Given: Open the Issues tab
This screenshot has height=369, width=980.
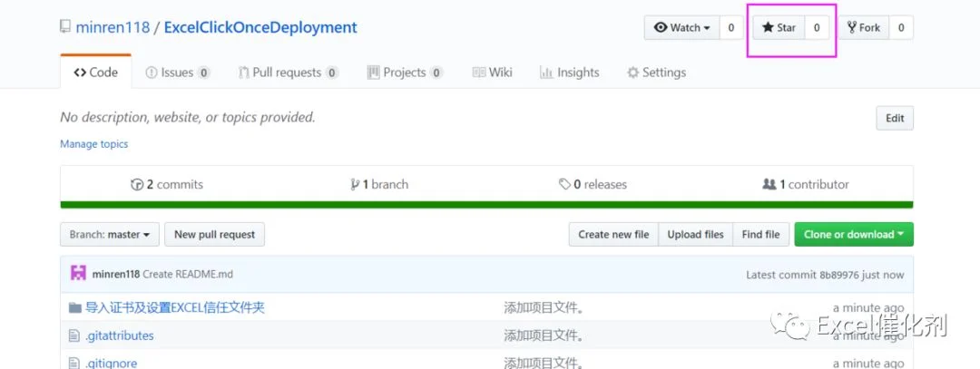Looking at the screenshot, I should (x=178, y=73).
